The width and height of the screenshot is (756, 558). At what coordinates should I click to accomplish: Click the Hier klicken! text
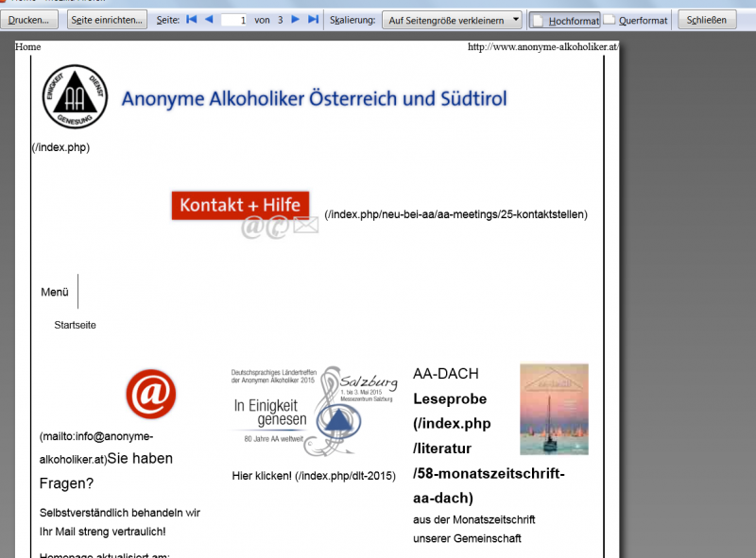(x=262, y=476)
